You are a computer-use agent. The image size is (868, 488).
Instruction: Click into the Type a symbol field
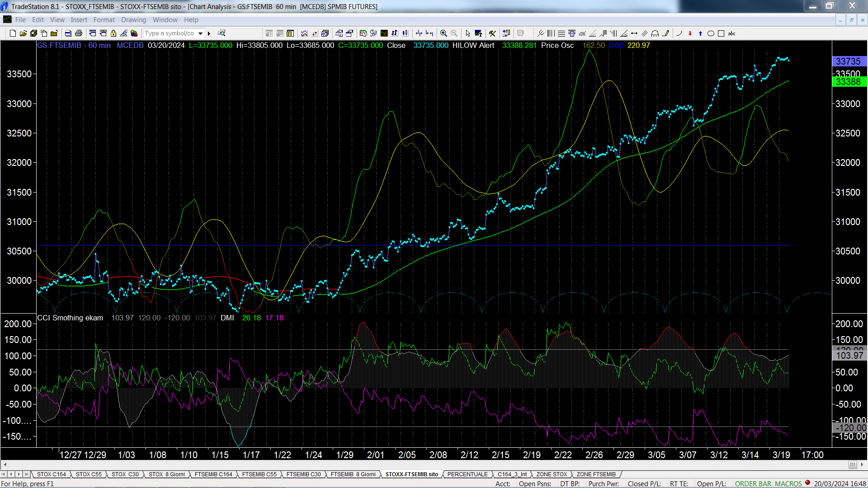pos(170,33)
